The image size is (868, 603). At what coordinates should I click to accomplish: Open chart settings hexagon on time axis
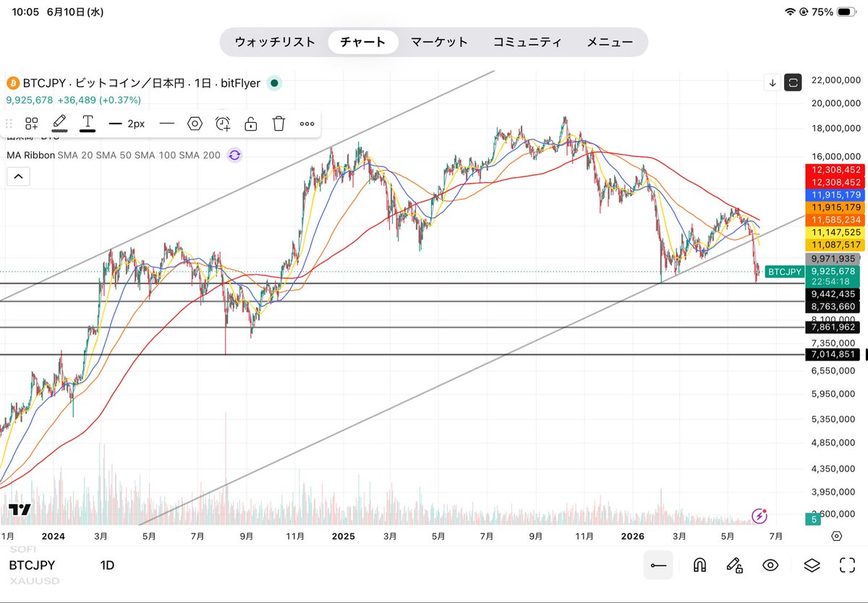(x=836, y=536)
